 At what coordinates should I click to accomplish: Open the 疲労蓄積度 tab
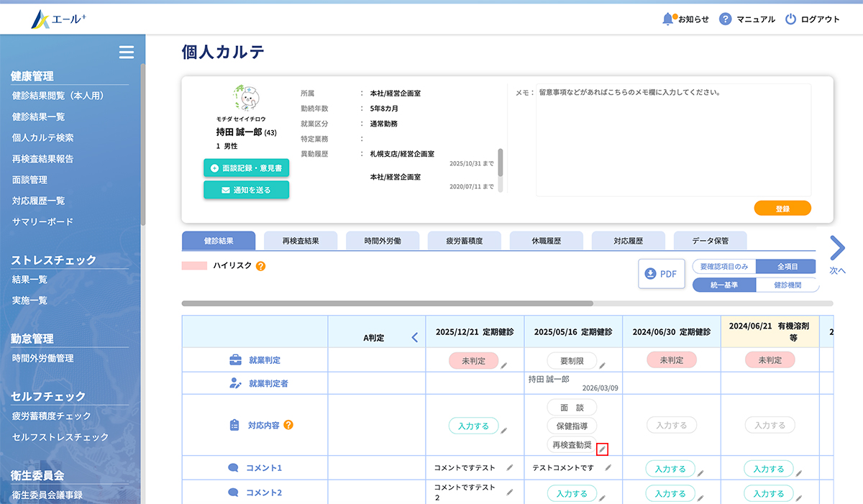[464, 241]
